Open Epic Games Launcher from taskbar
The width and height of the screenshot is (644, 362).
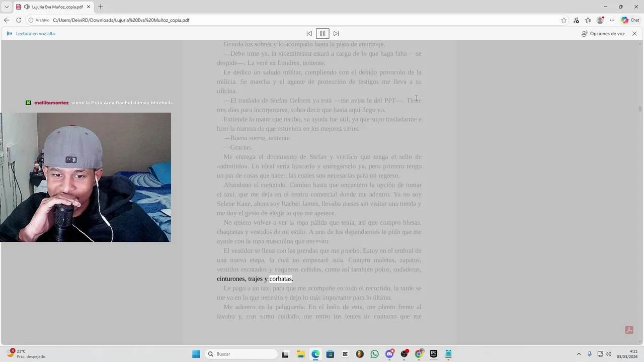pyautogui.click(x=434, y=354)
